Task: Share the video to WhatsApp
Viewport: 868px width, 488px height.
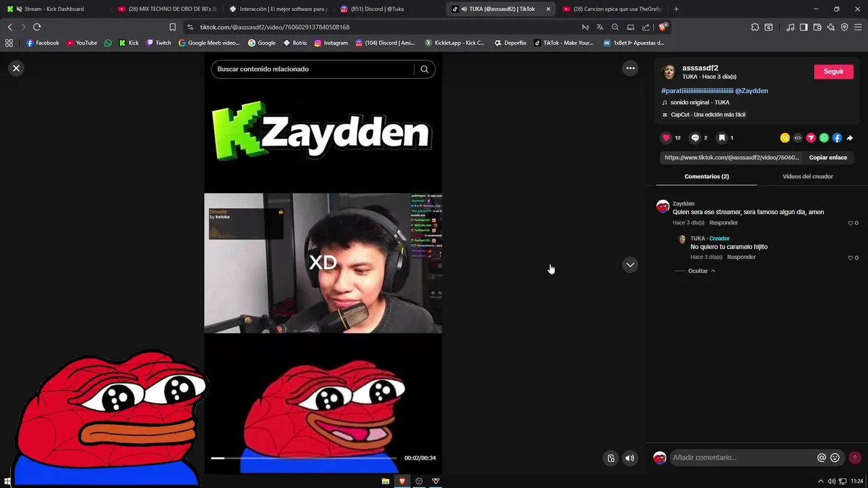Action: [x=824, y=138]
